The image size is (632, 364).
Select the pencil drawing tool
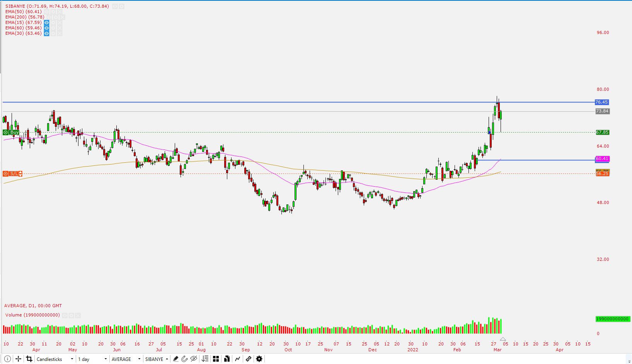pos(175,359)
